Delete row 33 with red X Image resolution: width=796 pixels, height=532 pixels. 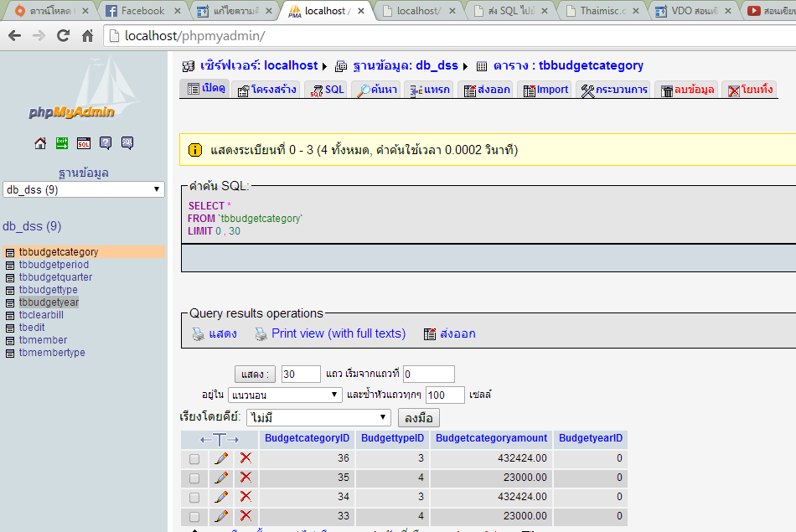(x=246, y=516)
